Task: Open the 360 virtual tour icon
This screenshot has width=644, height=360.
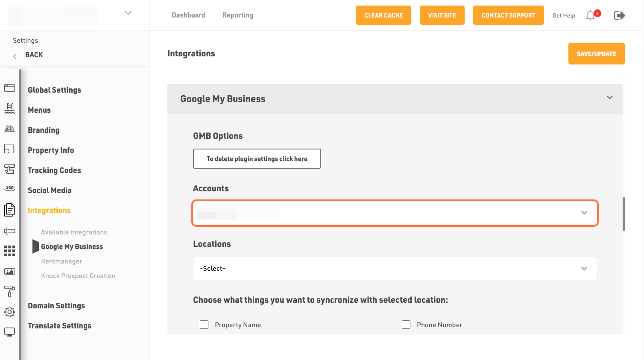Action: point(9,188)
